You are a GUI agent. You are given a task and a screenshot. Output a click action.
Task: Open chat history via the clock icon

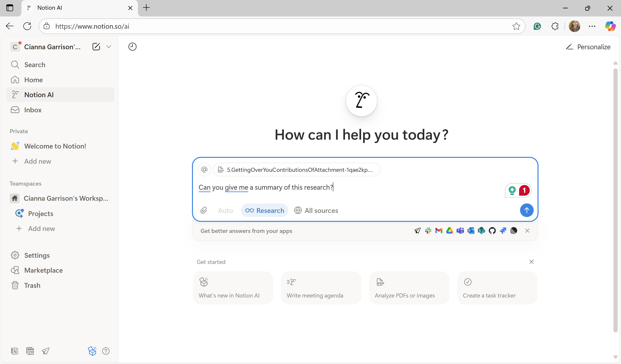coord(132,47)
